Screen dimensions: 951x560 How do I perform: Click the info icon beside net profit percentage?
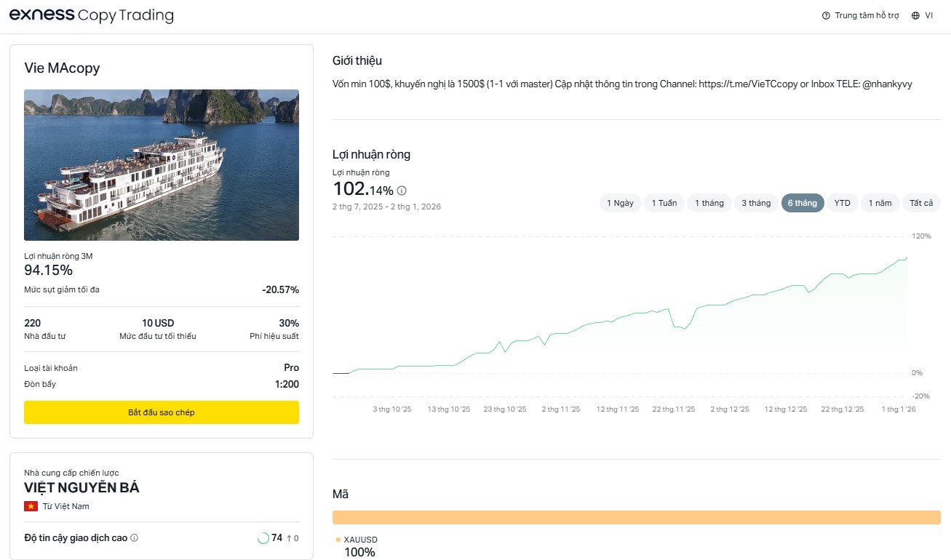[x=402, y=191]
